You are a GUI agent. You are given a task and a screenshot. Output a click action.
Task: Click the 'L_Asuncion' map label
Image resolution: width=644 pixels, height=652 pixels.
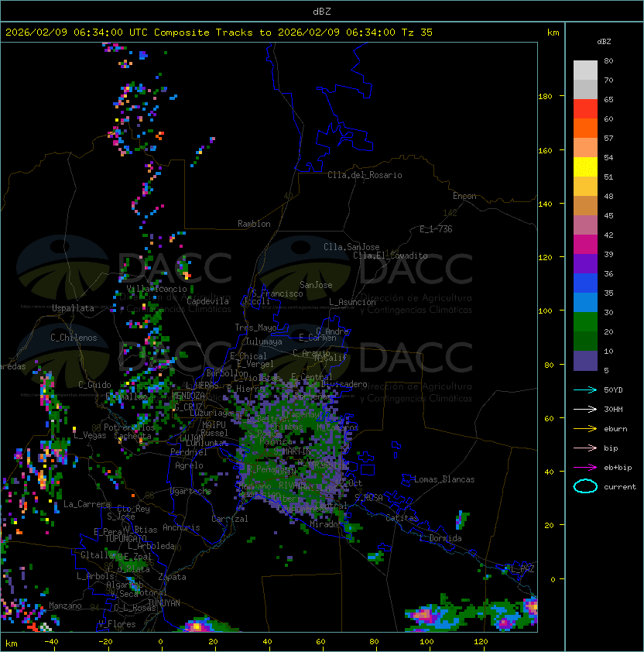(x=352, y=302)
